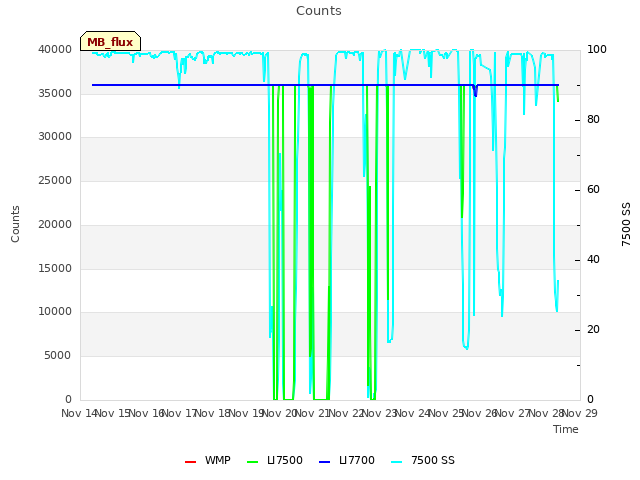
Task: Click the right axis 80 tick label
Action: tap(593, 120)
